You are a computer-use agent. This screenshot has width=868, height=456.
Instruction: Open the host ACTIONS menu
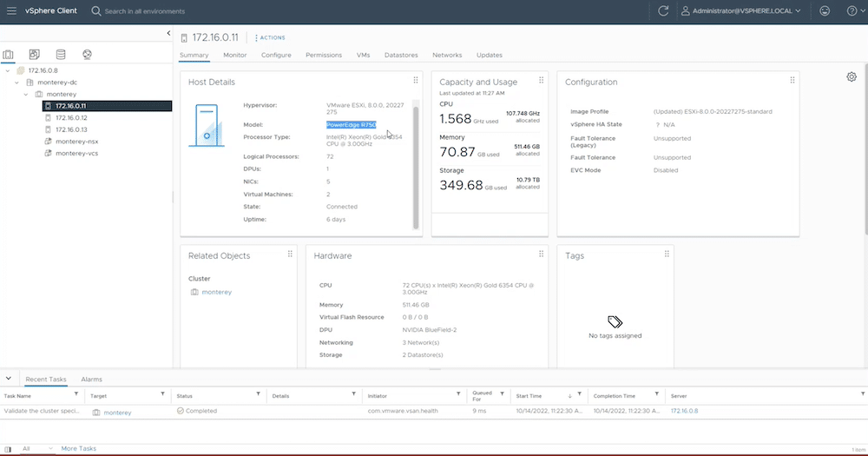[270, 37]
